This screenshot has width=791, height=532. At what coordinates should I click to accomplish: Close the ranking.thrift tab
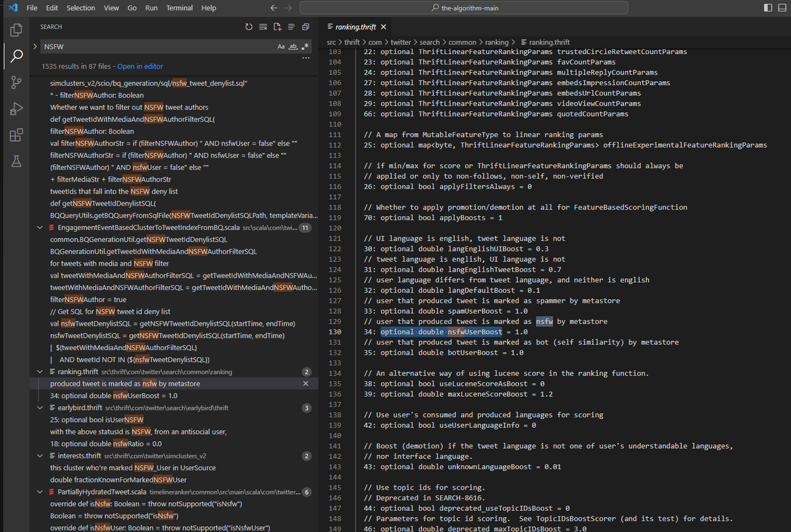click(383, 27)
